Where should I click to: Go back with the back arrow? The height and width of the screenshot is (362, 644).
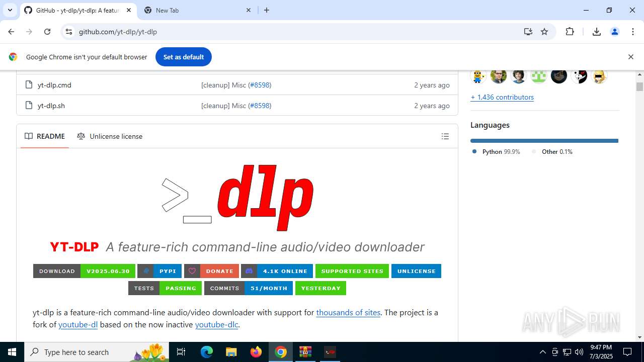point(11,32)
